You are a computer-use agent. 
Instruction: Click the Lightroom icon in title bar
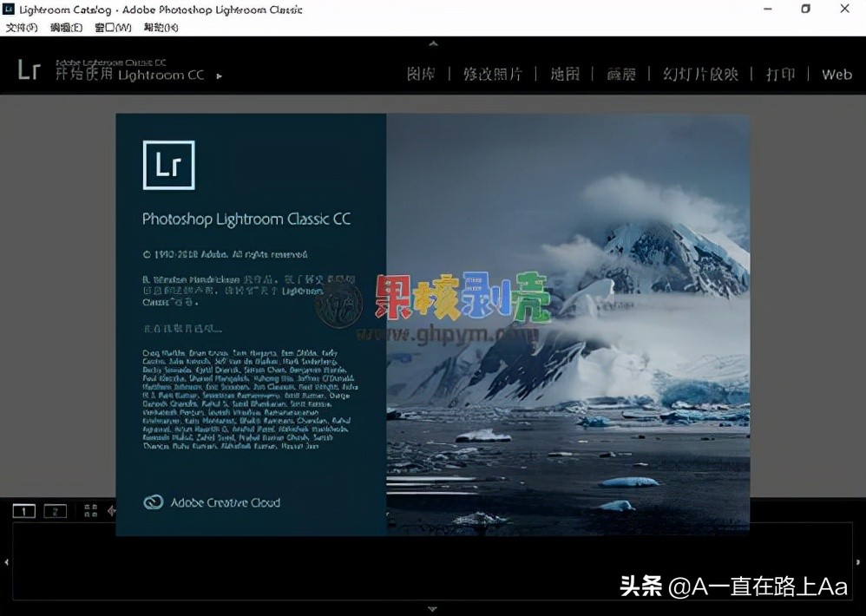coord(9,9)
